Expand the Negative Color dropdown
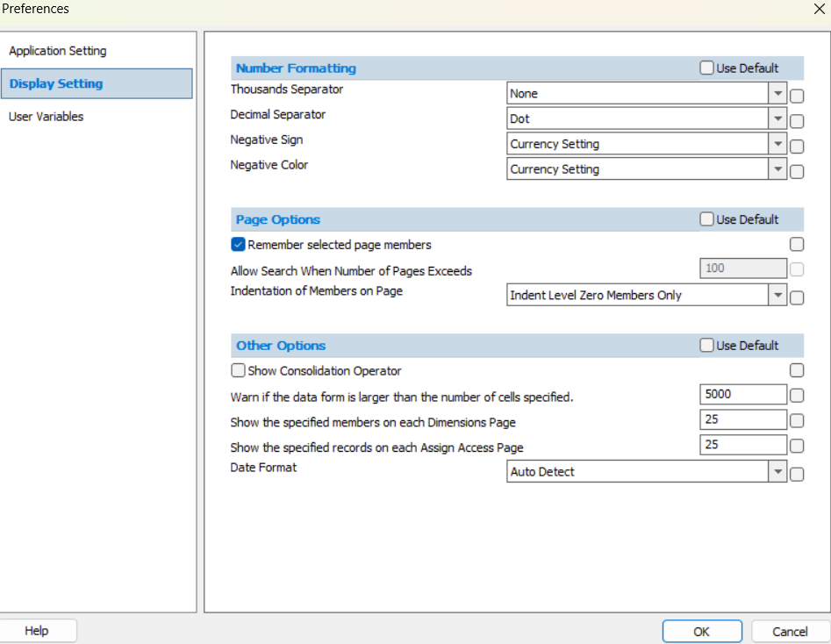 pos(777,169)
